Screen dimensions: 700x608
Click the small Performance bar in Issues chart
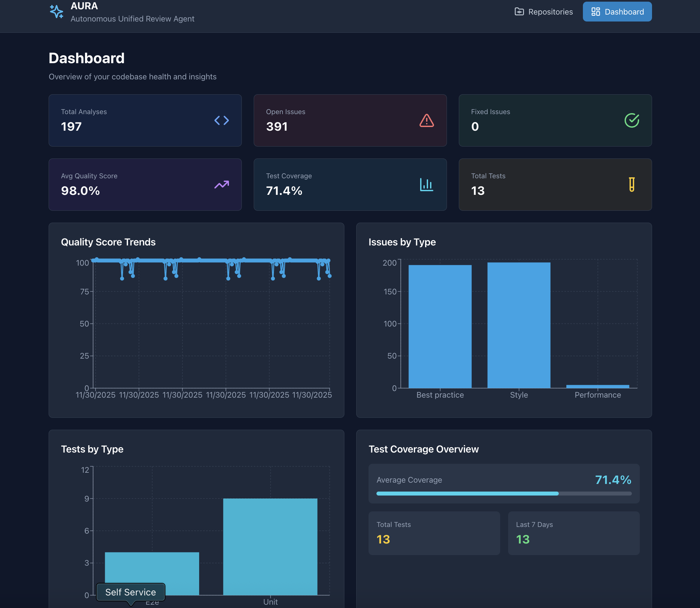click(597, 386)
